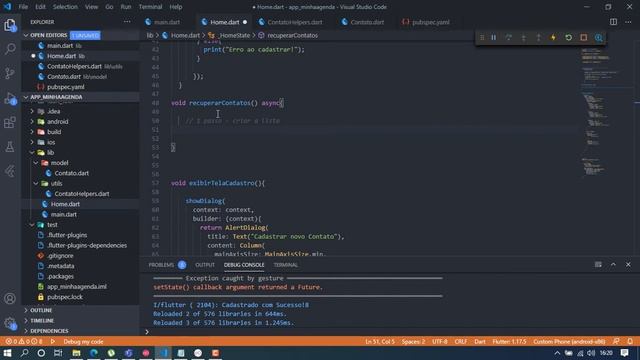
Task: Switch to the main.dart editor tab
Action: [x=167, y=22]
